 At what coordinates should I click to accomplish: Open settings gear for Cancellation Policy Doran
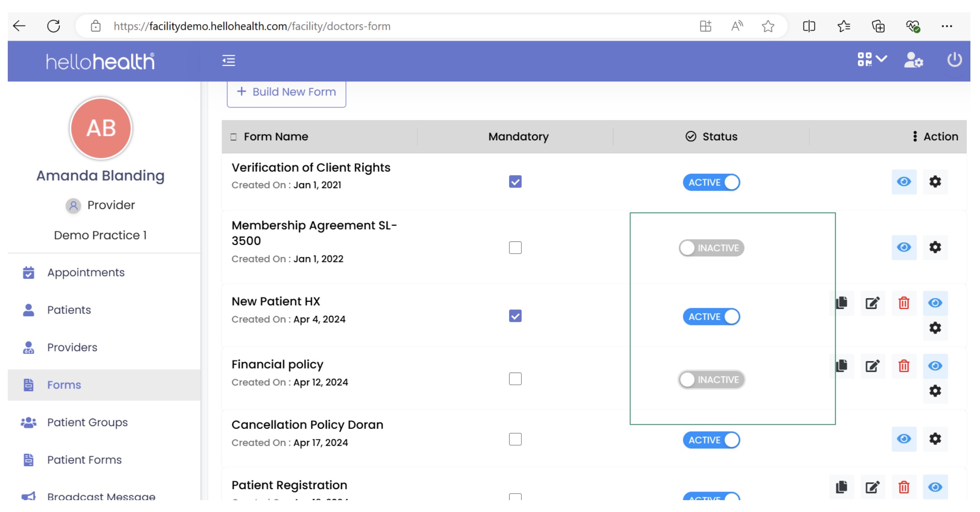coord(935,439)
